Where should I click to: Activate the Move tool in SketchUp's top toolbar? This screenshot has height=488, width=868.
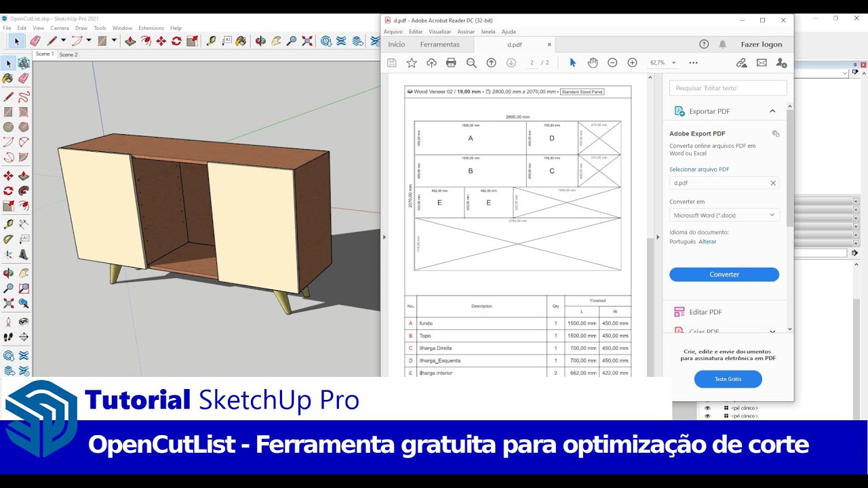tap(161, 41)
